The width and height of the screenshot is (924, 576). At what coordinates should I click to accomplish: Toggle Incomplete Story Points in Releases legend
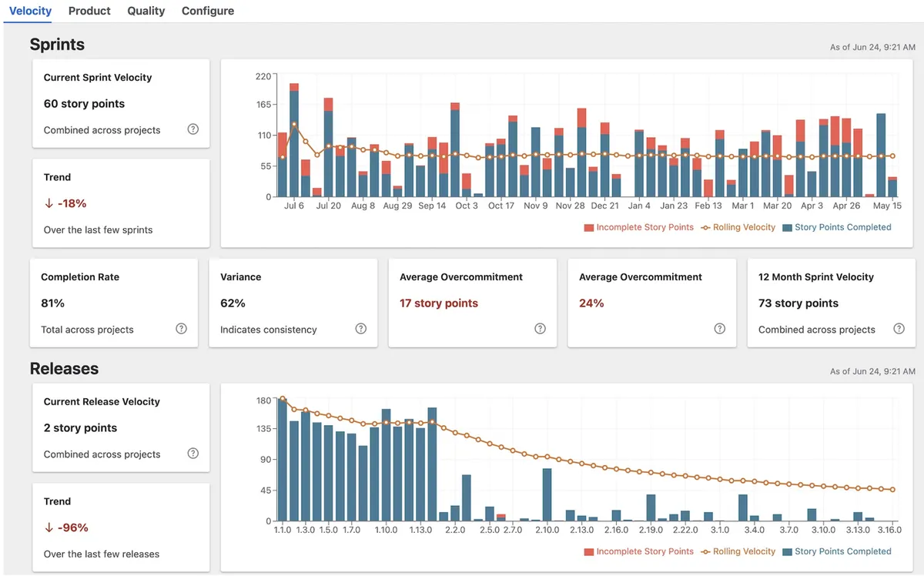pos(638,551)
